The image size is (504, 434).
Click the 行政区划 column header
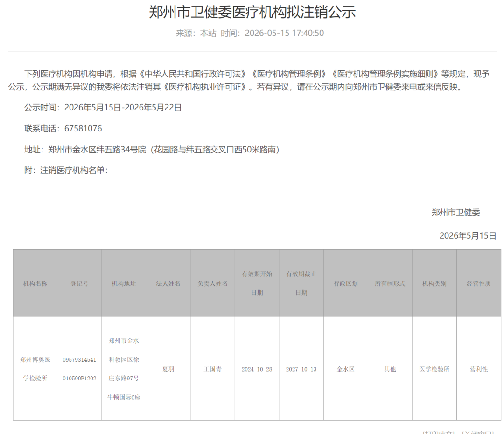pos(345,283)
